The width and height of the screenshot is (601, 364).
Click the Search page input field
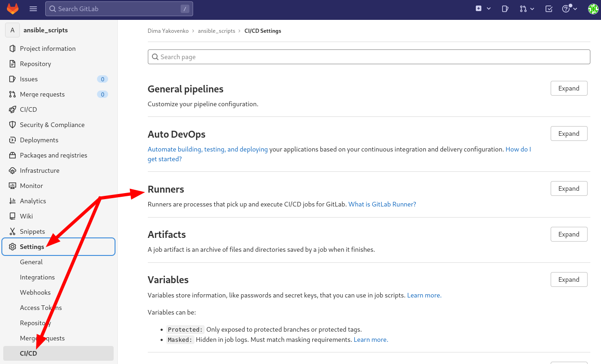click(x=369, y=57)
